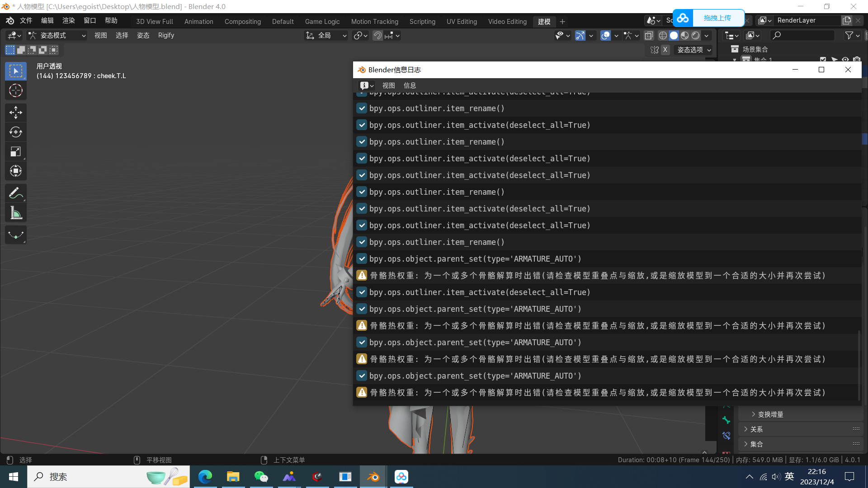
Task: Click the pose mirror butterfly icon
Action: (654, 50)
